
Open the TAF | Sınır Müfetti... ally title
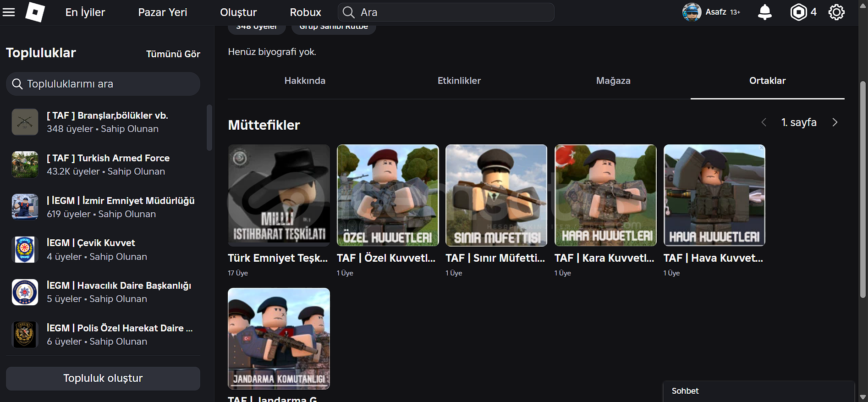(495, 258)
